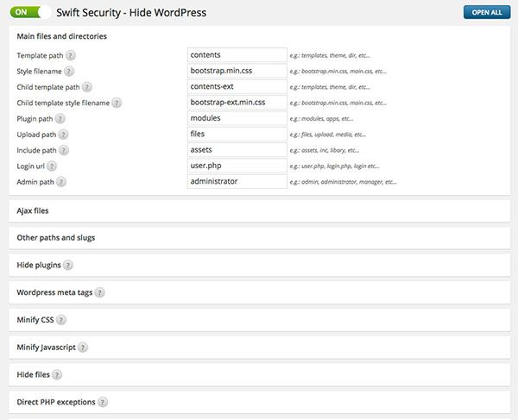Open the Minify CSS section
Screen dimensions: 518x420
(35, 320)
